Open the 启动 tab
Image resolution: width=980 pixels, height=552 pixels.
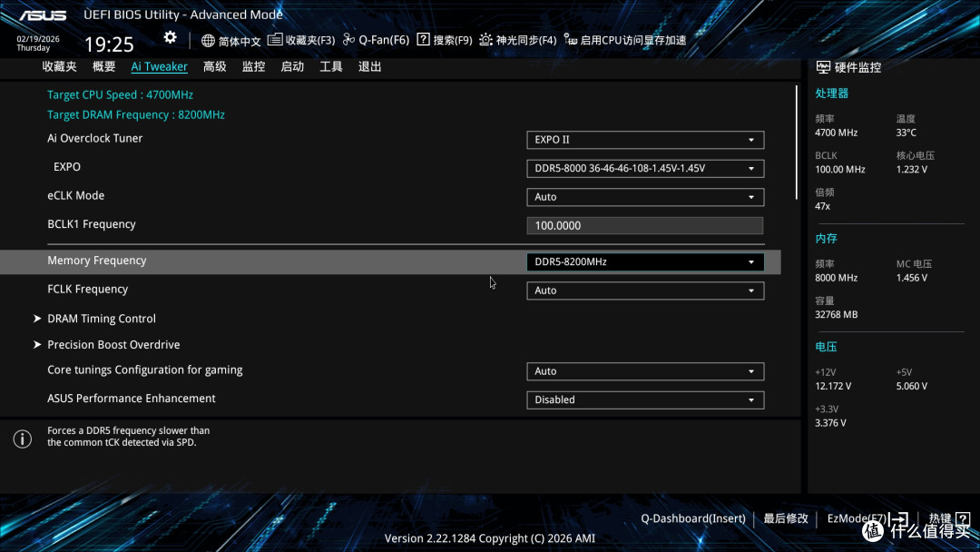(x=292, y=66)
